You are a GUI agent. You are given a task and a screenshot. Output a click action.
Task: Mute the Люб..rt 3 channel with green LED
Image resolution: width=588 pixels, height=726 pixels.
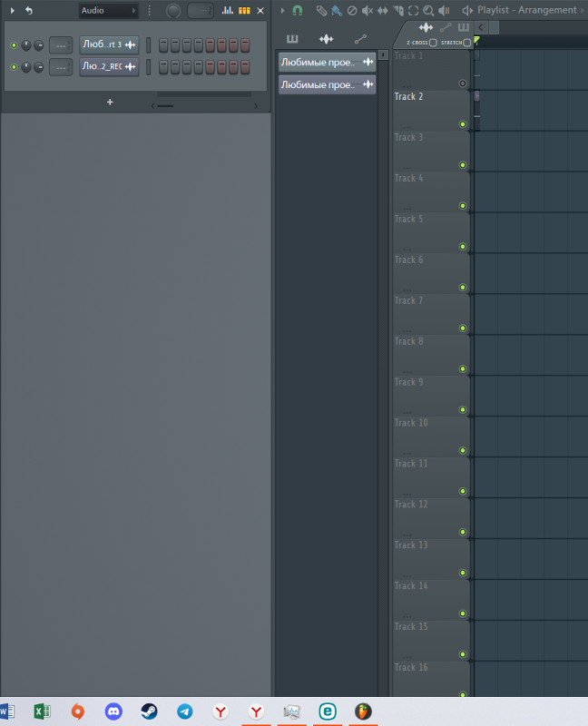point(14,44)
